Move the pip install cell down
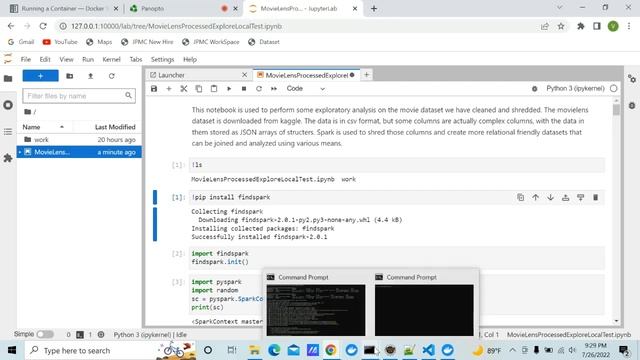640x360 pixels. point(551,198)
